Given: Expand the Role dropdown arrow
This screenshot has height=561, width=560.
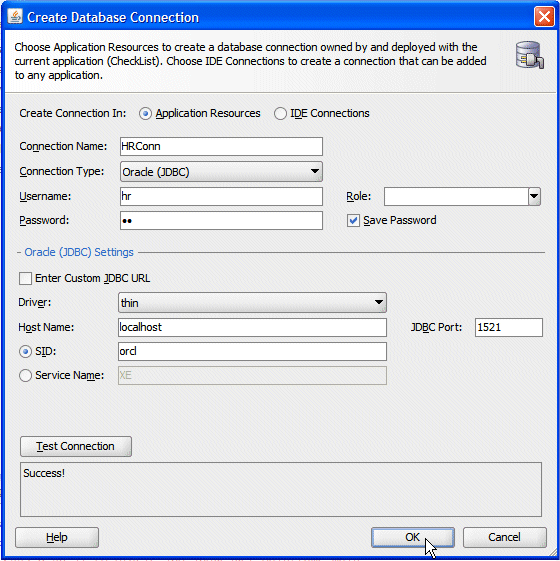Looking at the screenshot, I should tap(534, 196).
